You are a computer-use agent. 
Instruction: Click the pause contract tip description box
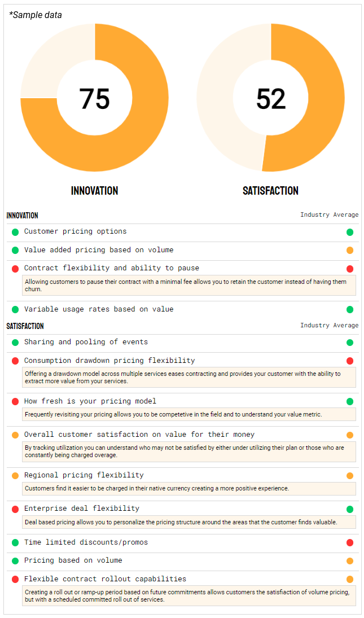pyautogui.click(x=189, y=285)
